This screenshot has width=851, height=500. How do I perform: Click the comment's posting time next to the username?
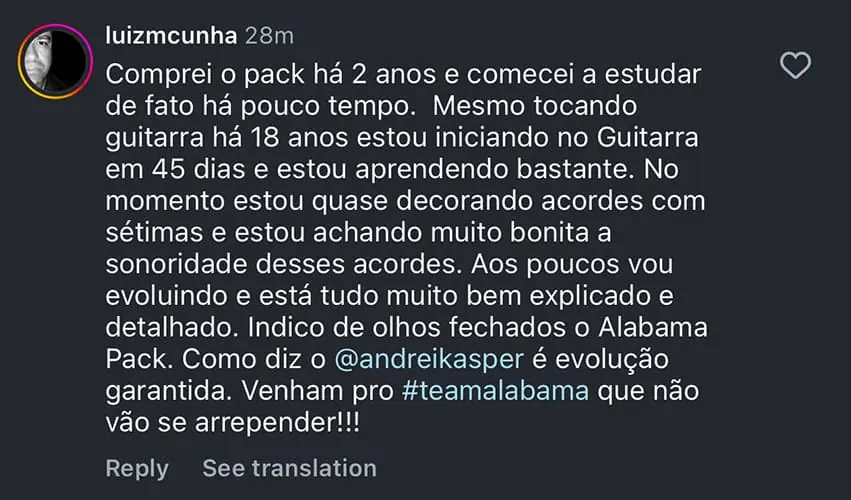coord(269,36)
